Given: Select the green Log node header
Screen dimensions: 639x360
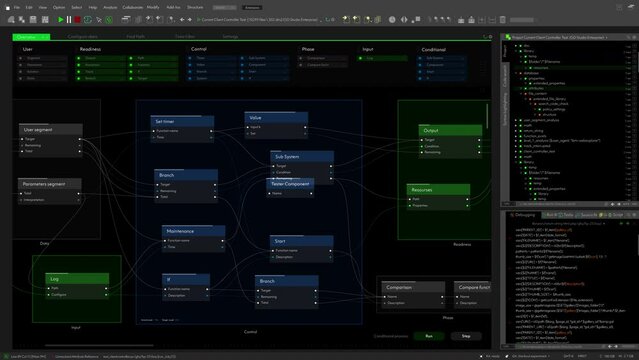Looking at the screenshot, I should (77, 279).
